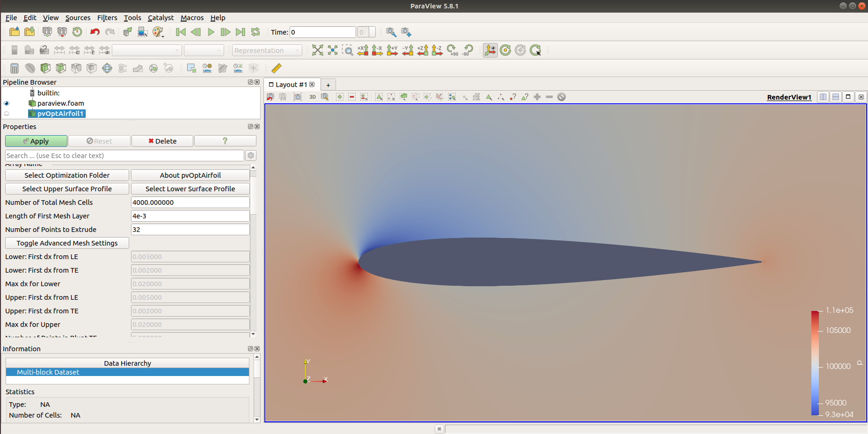
Task: Click the Length of First Mesh Layer field
Action: (x=190, y=216)
